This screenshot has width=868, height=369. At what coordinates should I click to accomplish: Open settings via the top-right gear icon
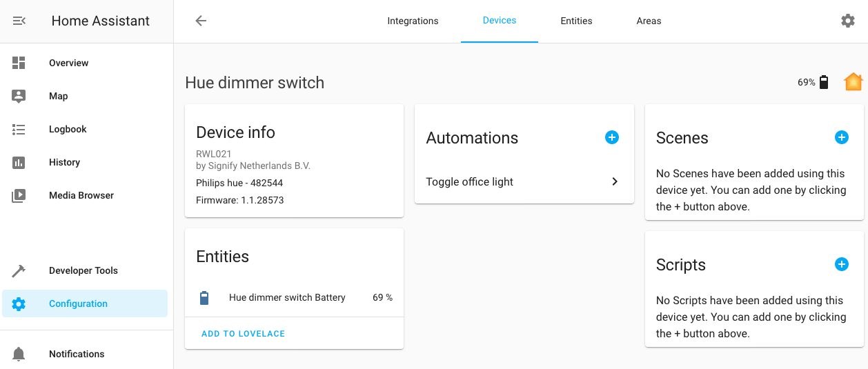click(x=847, y=21)
